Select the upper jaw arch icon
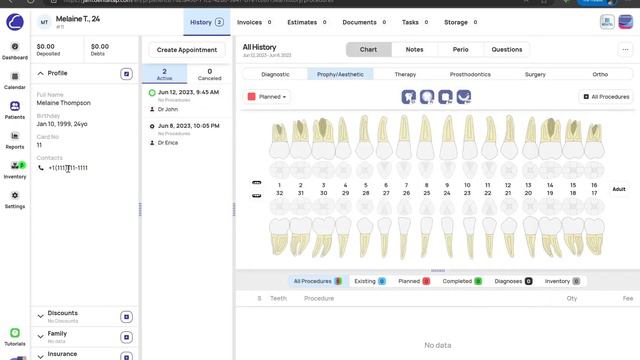This screenshot has width=640, height=360. point(256,182)
